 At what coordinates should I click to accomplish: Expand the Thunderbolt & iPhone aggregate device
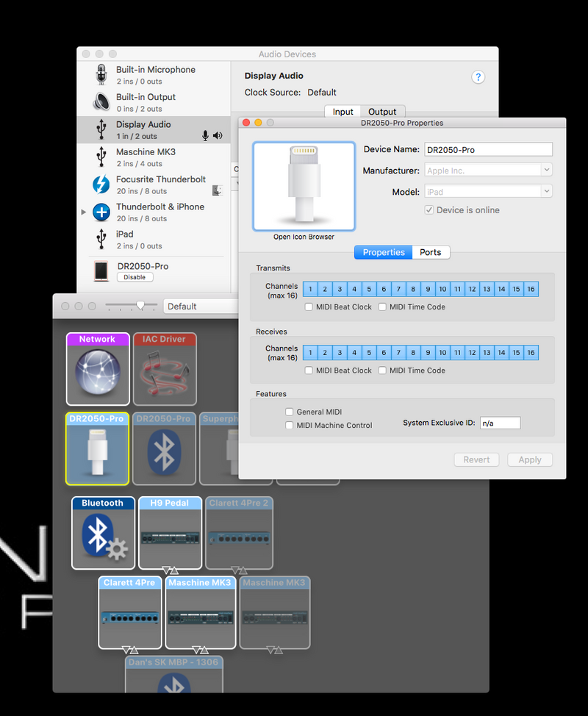[83, 212]
